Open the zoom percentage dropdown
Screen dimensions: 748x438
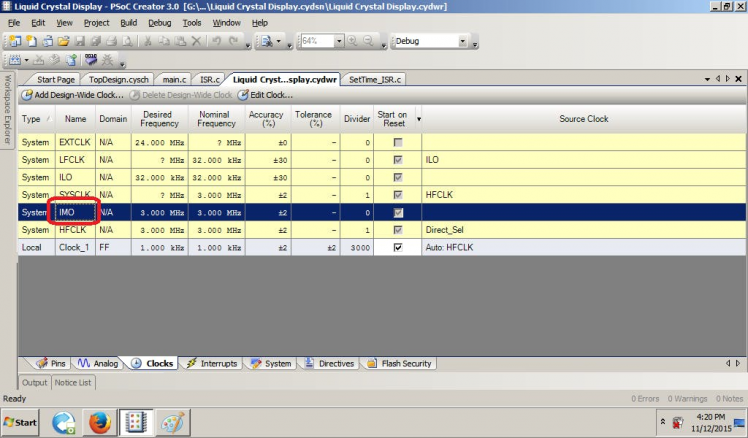pyautogui.click(x=339, y=41)
